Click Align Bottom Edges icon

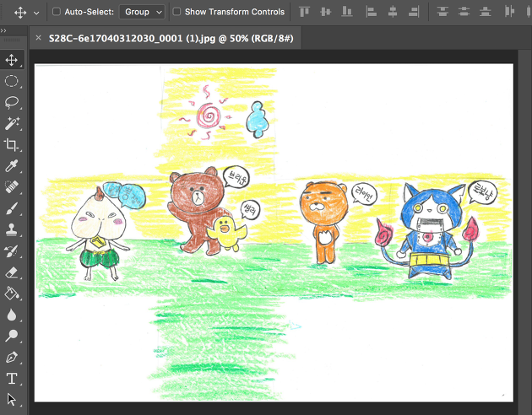click(347, 12)
